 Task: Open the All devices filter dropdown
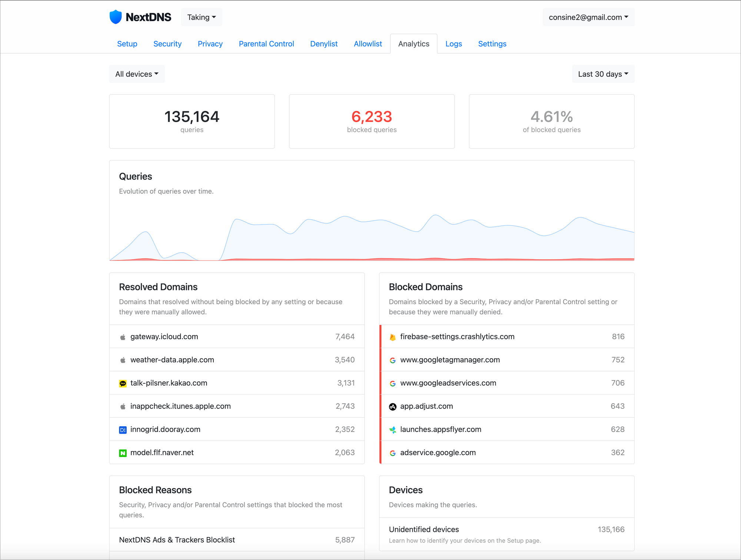137,74
